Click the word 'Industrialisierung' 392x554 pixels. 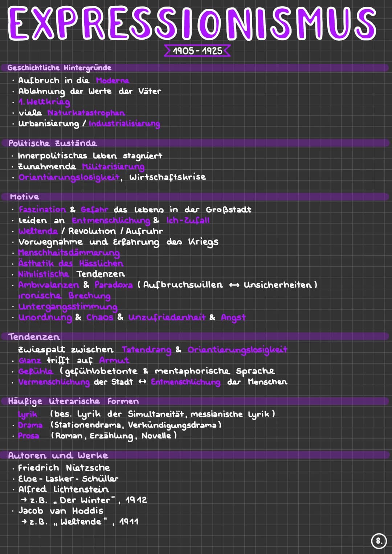(x=124, y=124)
